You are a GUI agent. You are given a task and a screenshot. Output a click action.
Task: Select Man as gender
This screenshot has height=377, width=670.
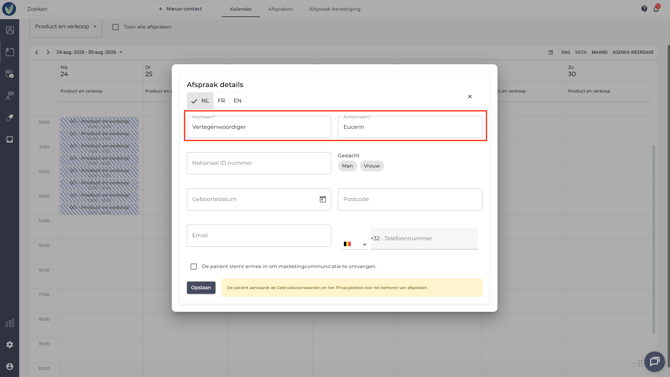pos(347,166)
